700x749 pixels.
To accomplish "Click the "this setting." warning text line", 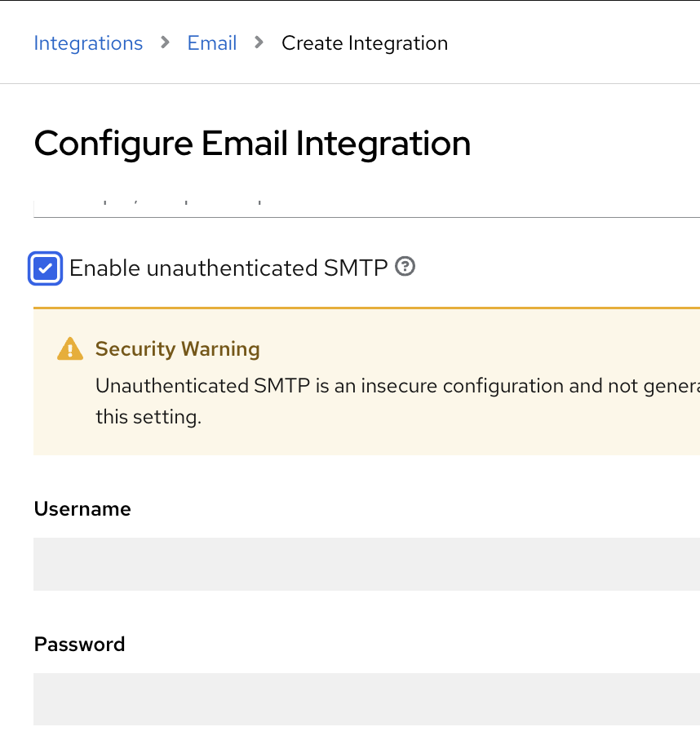I will 148,417.
